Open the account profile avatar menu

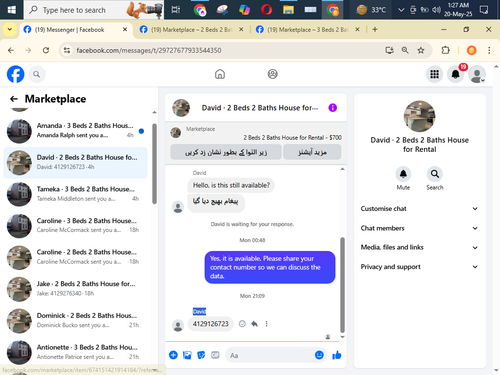point(477,74)
